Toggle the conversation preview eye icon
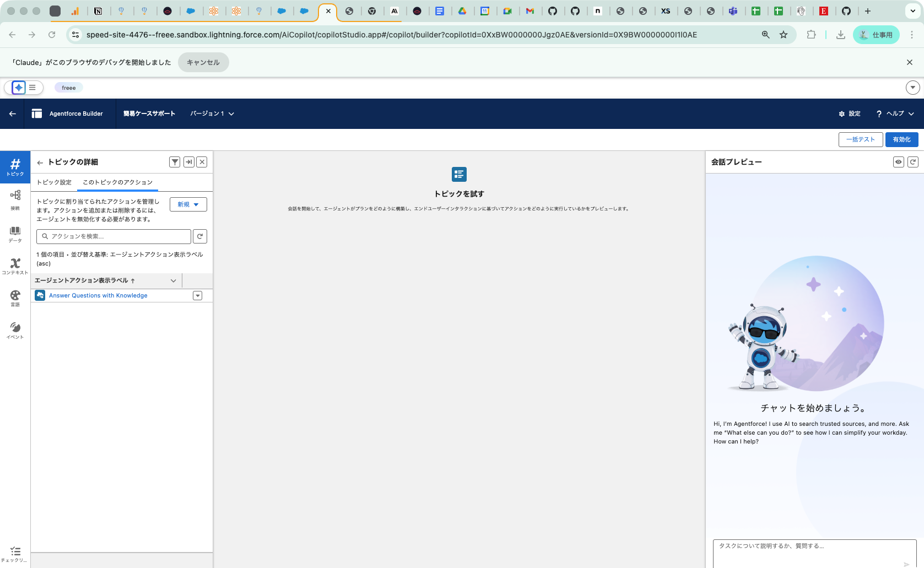924x568 pixels. coord(899,161)
